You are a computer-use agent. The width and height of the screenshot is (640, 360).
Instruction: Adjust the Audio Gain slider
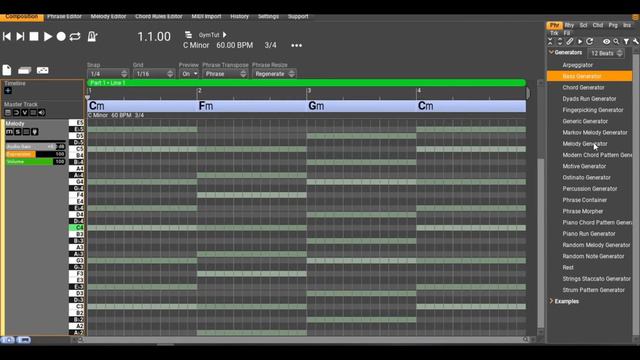pyautogui.click(x=36, y=147)
